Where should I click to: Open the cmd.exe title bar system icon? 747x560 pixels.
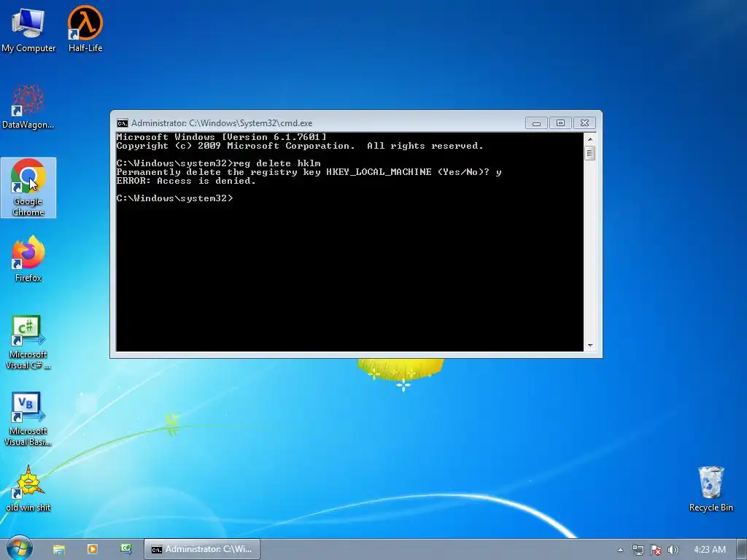[123, 123]
